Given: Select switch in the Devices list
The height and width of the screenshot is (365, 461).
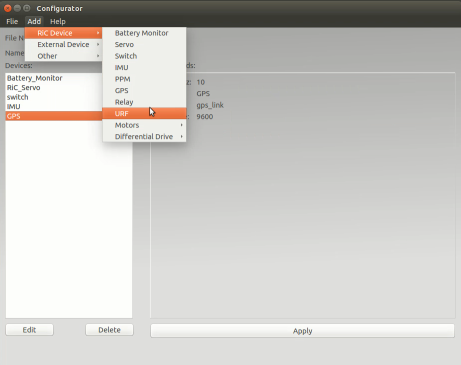Looking at the screenshot, I should coord(54,97).
